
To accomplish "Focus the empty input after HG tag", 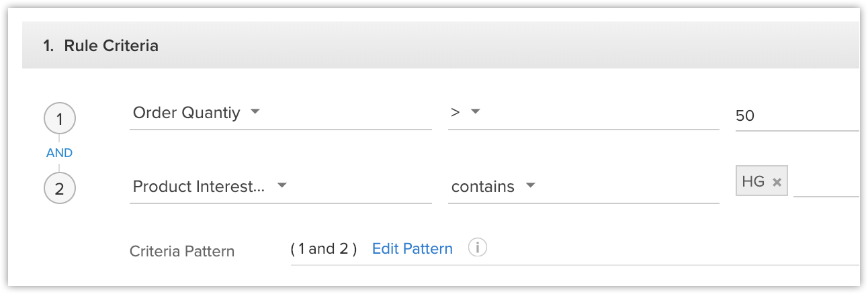I will (826, 183).
